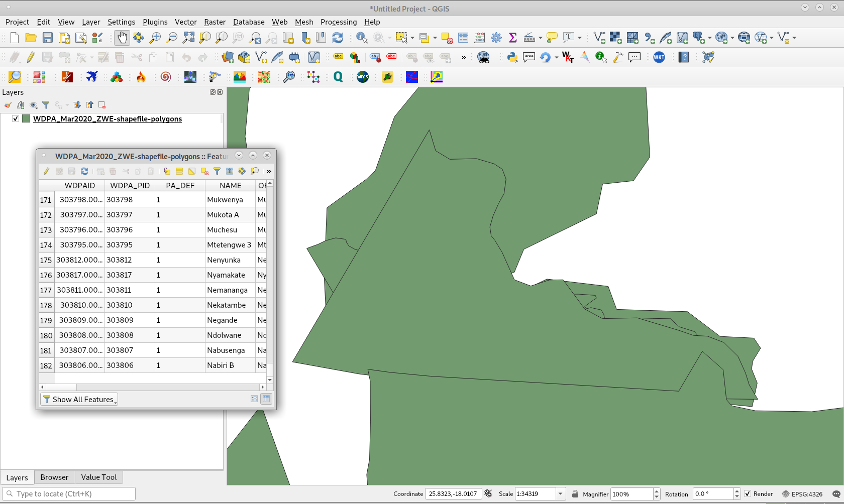Viewport: 844px width, 504px height.
Task: Switch attribute table to form view
Action: [x=254, y=399]
